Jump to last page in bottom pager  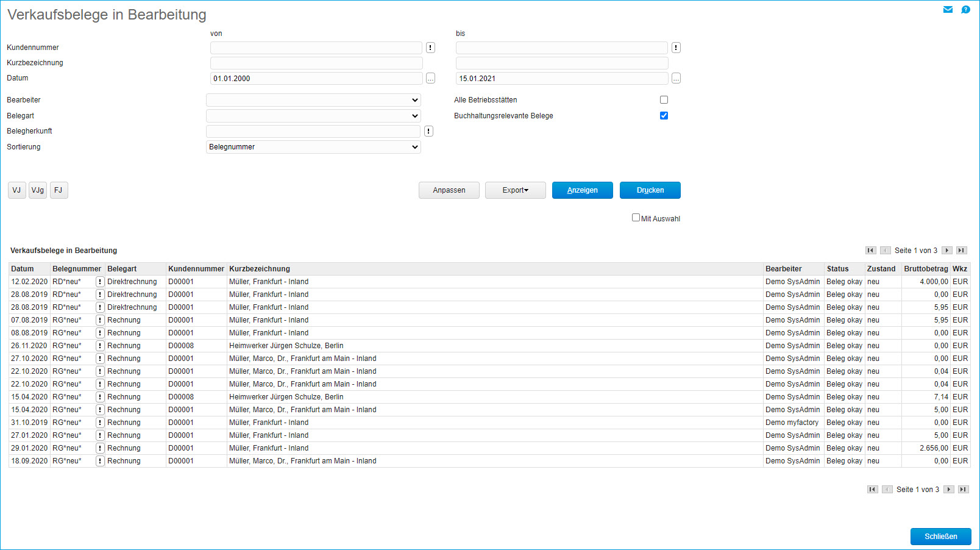pyautogui.click(x=963, y=490)
